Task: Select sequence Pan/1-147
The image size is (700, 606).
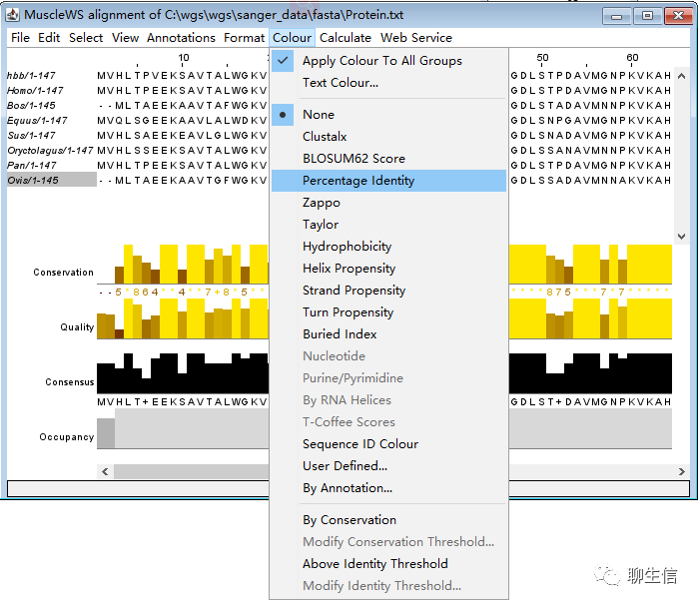Action: (31, 165)
